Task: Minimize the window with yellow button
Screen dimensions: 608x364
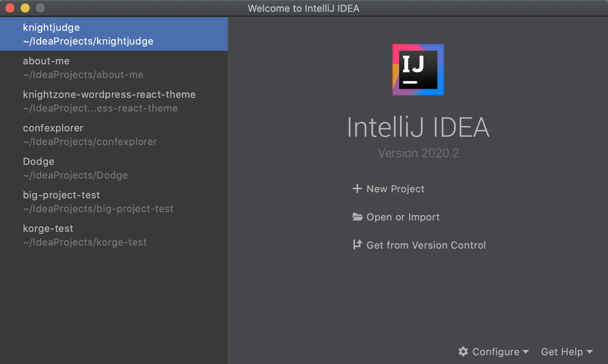Action: [x=25, y=8]
